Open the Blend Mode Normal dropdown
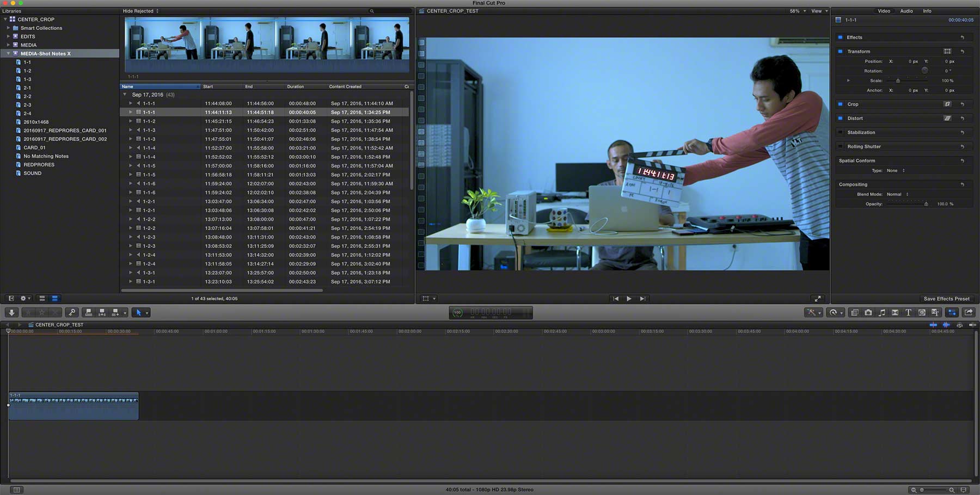The width and height of the screenshot is (980, 495). click(897, 194)
